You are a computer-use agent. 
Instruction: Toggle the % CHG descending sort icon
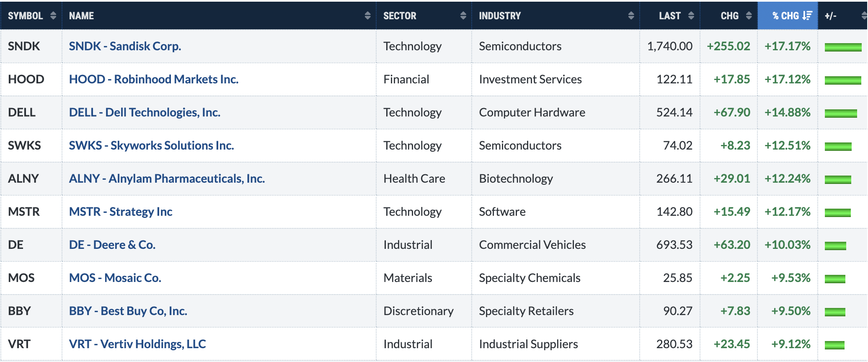coord(807,16)
